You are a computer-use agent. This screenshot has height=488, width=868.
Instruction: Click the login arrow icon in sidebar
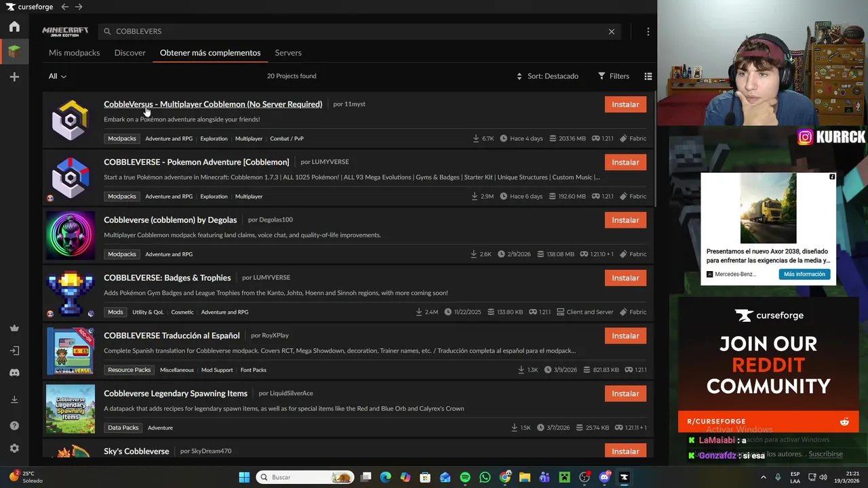[x=14, y=351]
